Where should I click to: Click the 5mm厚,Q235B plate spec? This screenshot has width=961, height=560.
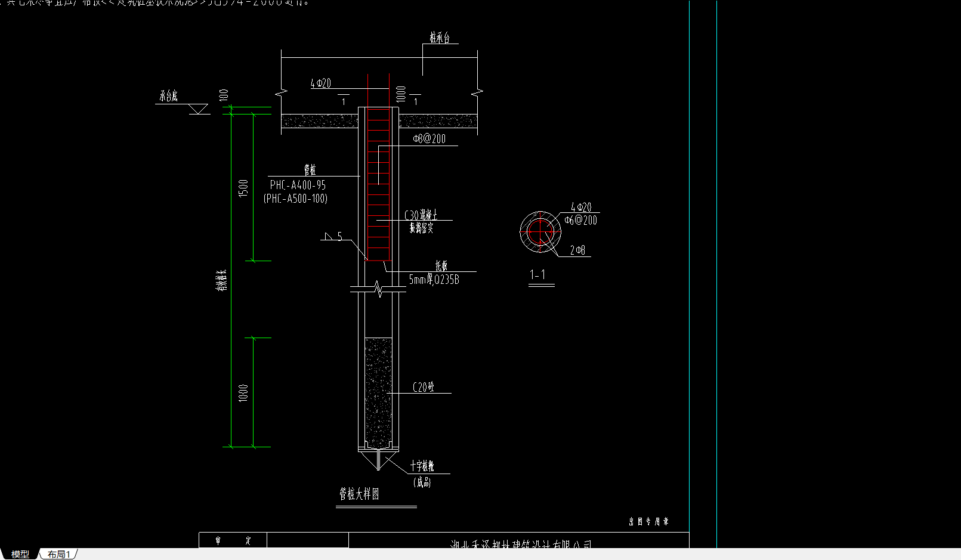point(434,279)
